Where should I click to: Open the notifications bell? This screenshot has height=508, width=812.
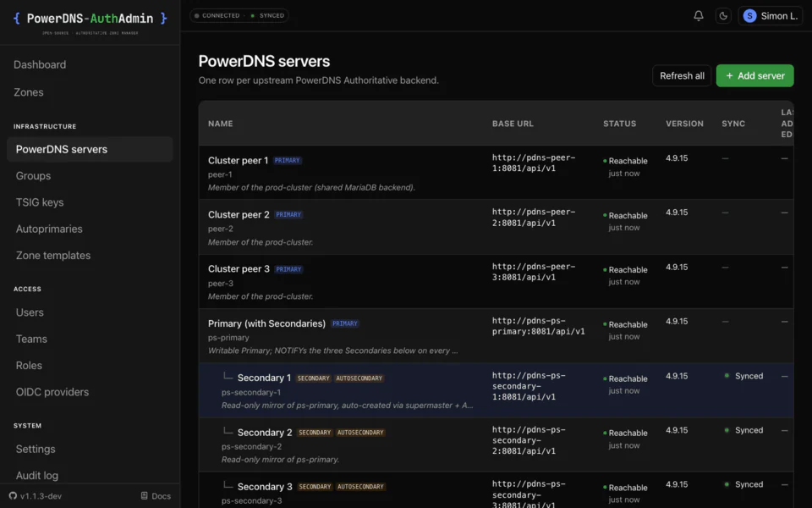click(x=698, y=16)
